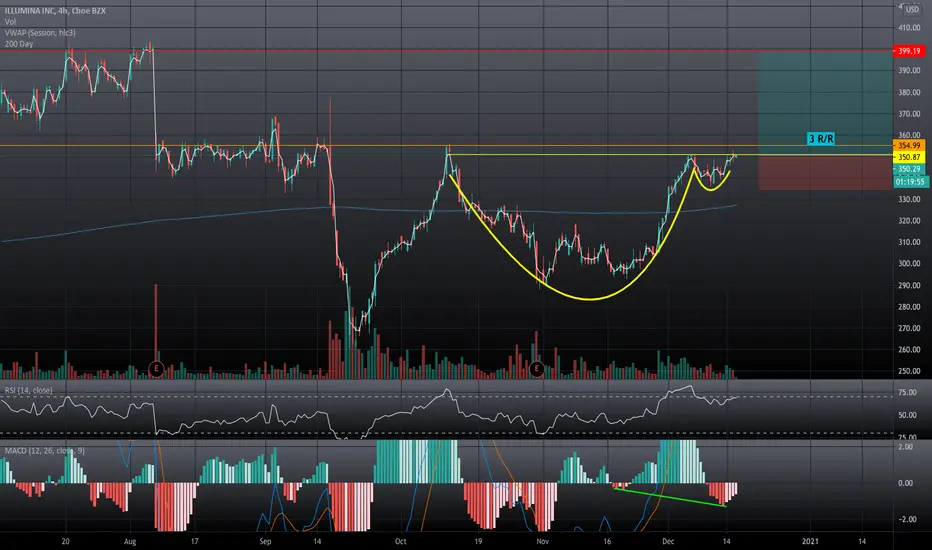Click the red 399.19 price label
Image resolution: width=932 pixels, height=550 pixels.
909,51
